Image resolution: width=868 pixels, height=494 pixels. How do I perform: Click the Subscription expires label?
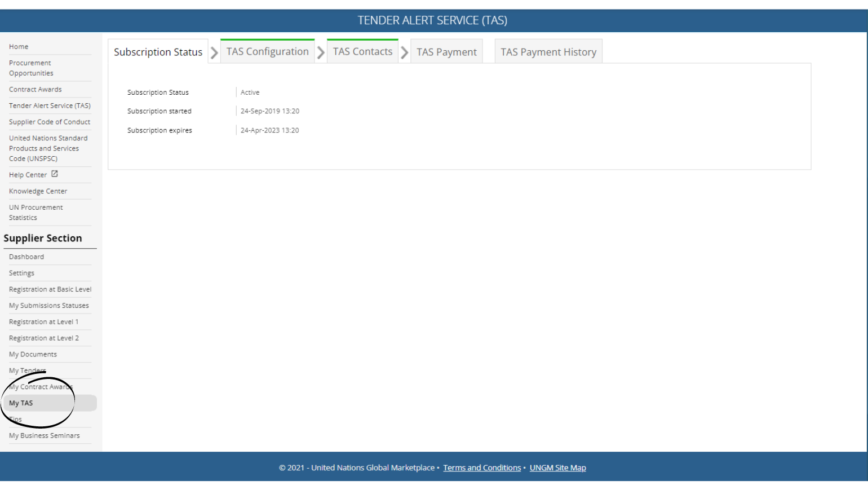click(x=160, y=131)
